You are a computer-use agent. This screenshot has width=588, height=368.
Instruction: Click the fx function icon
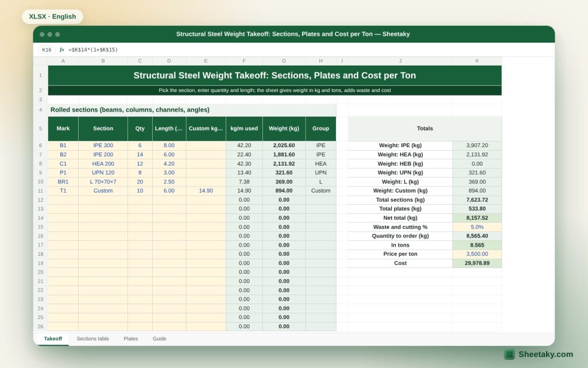[x=62, y=49]
